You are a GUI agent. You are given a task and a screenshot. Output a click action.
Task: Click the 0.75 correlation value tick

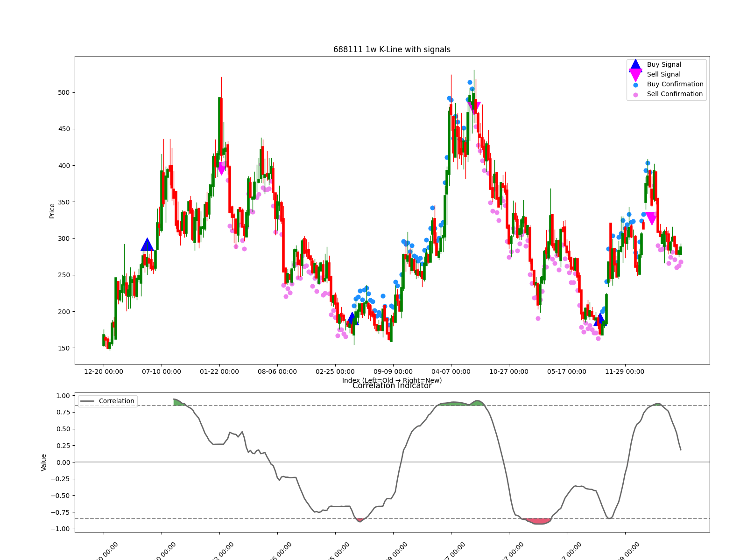coord(63,413)
